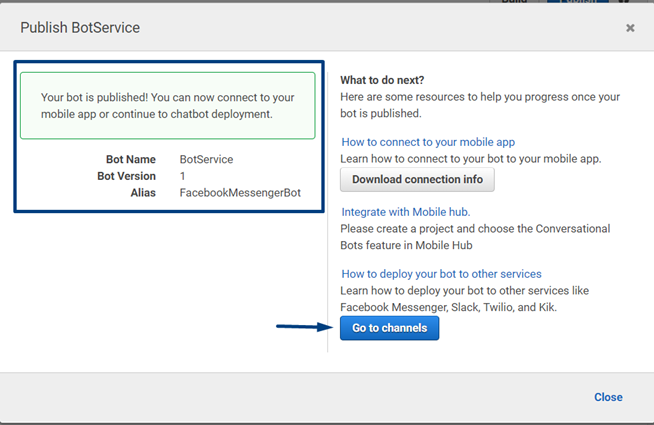Click the Publish BotService dialog title

coord(80,28)
